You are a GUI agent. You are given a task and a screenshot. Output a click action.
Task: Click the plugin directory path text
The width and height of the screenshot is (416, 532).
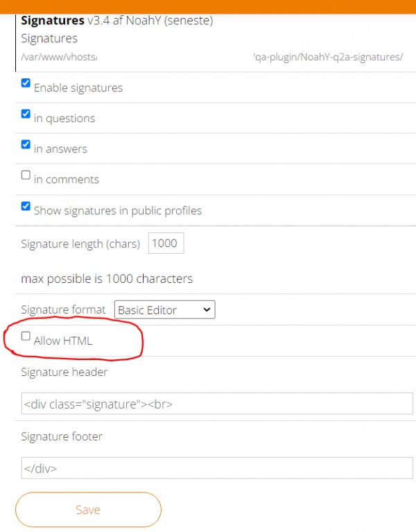211,57
